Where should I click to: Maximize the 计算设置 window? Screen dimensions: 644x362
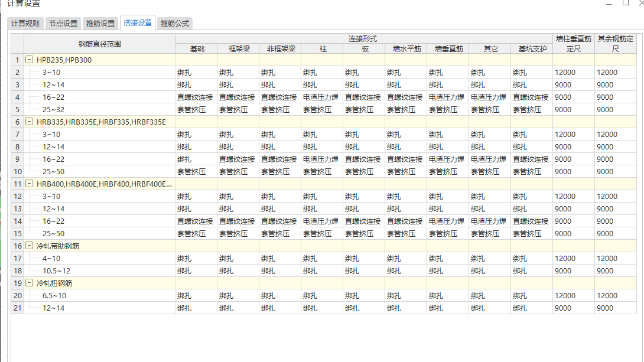[626, 3]
